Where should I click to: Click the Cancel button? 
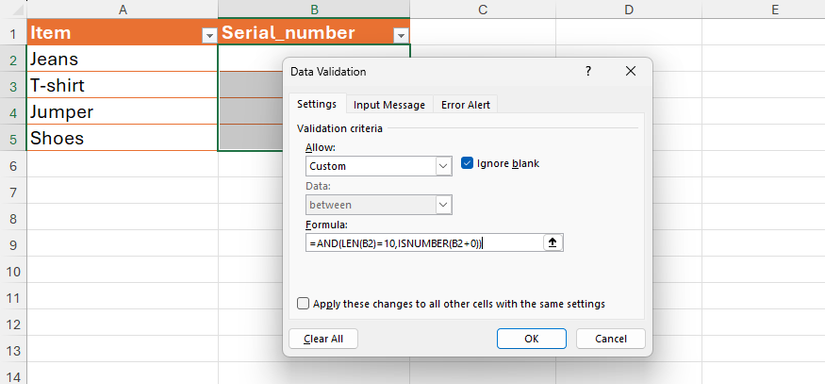tap(611, 339)
